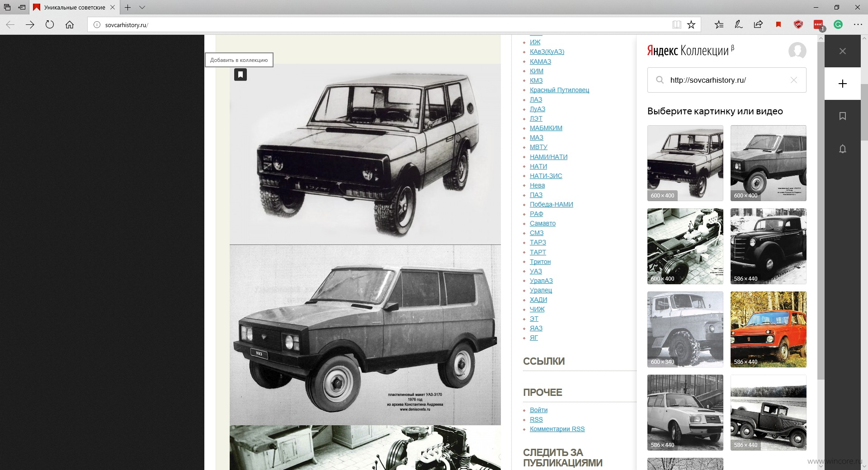The height and width of the screenshot is (470, 868).
Task: Select the UAZ-3170 600×400 thumbnail
Action: click(x=769, y=163)
